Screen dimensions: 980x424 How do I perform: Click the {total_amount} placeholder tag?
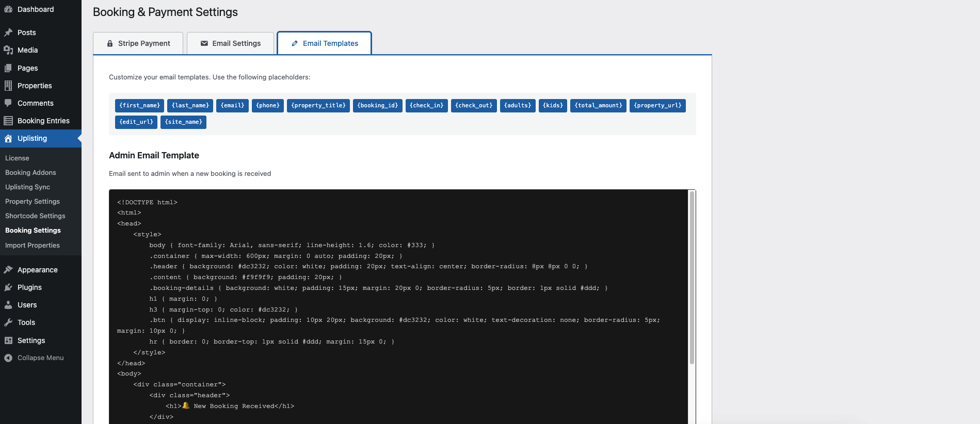598,106
